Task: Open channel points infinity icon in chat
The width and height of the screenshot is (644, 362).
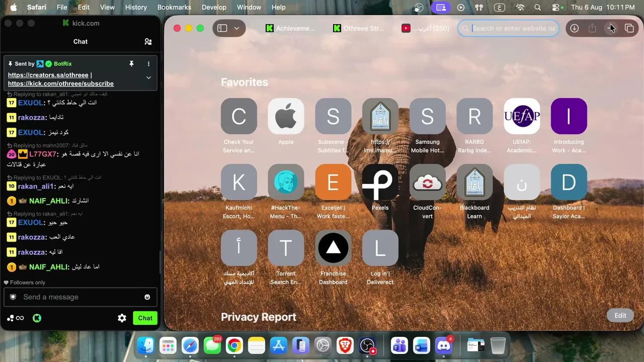Action: [20, 318]
